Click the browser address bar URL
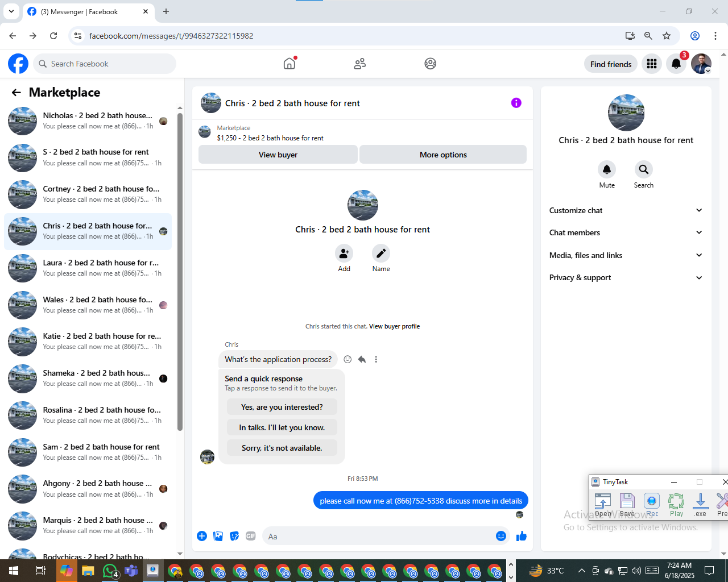Image resolution: width=728 pixels, height=582 pixels. coord(171,36)
